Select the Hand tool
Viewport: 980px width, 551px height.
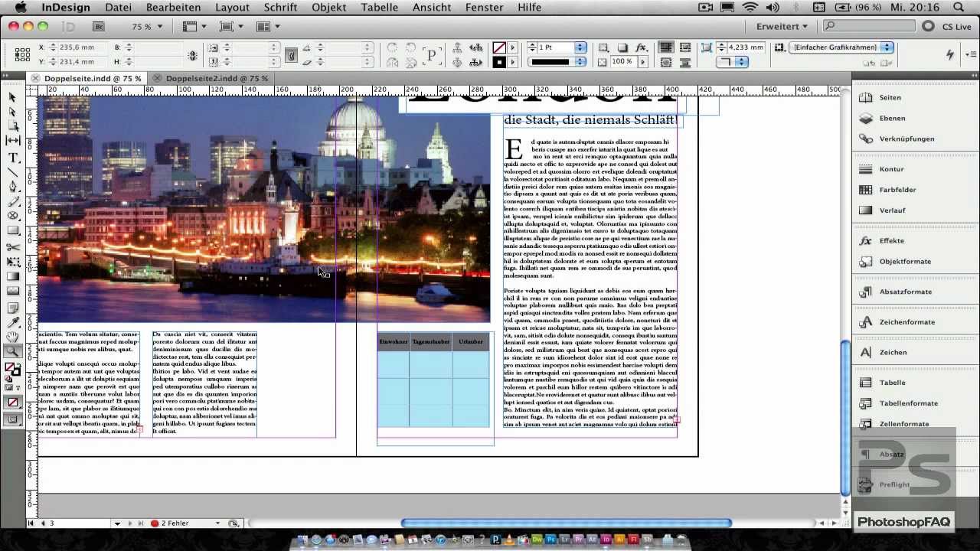coord(12,337)
